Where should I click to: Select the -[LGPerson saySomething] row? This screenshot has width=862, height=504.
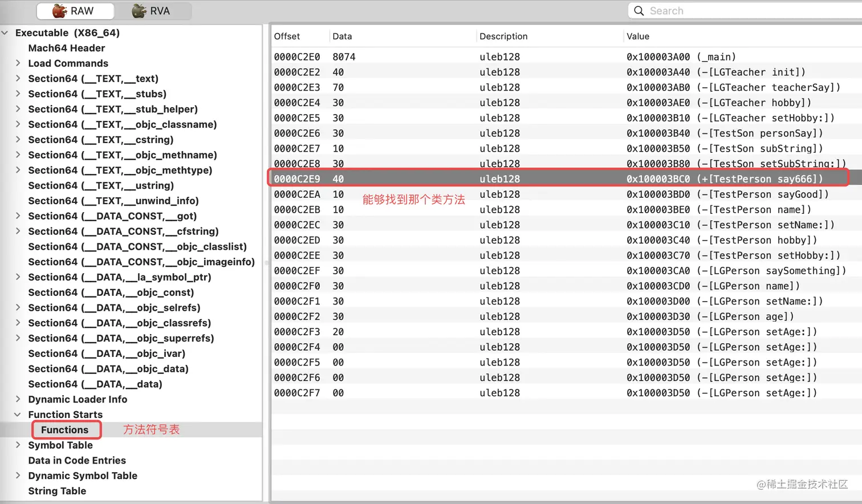tap(567, 271)
